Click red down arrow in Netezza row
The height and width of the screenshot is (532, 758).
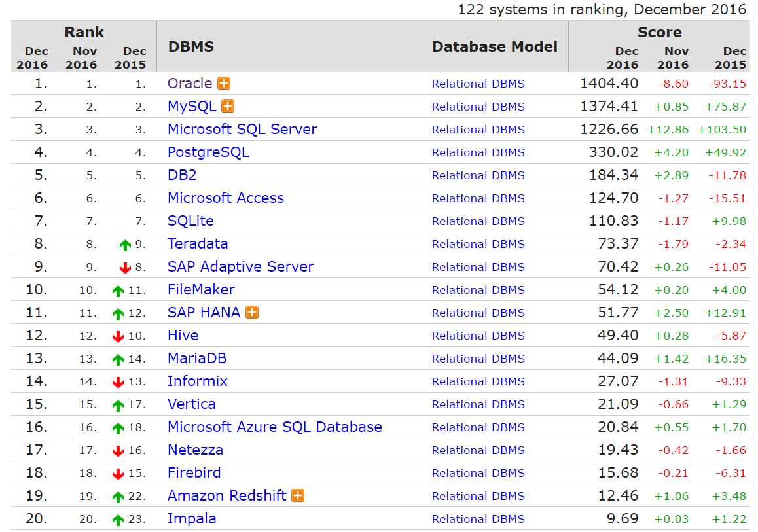118,451
